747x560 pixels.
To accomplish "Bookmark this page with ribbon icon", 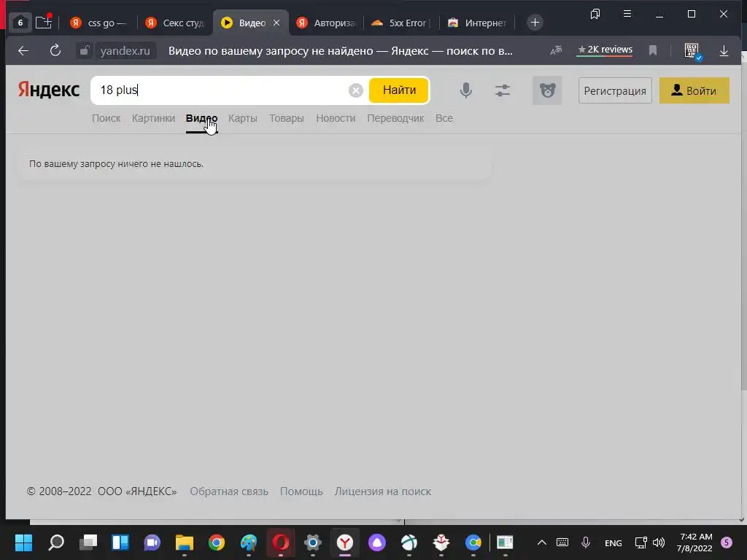I will tap(653, 50).
